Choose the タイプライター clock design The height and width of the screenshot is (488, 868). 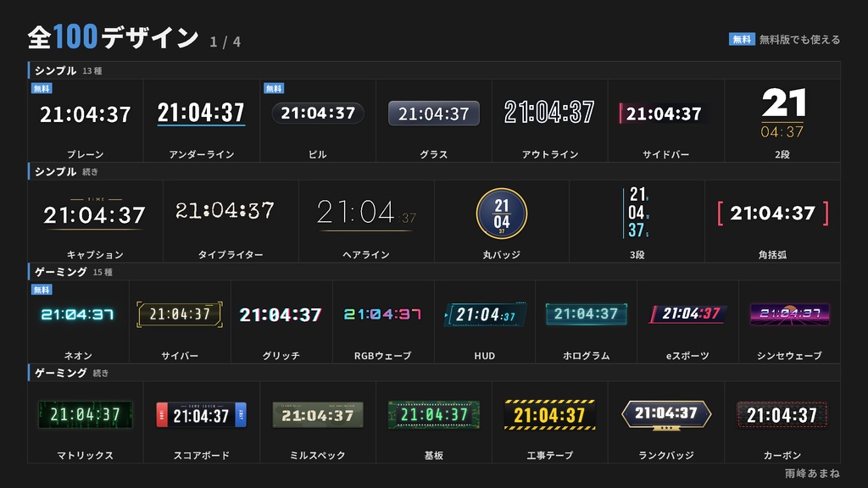(x=231, y=221)
